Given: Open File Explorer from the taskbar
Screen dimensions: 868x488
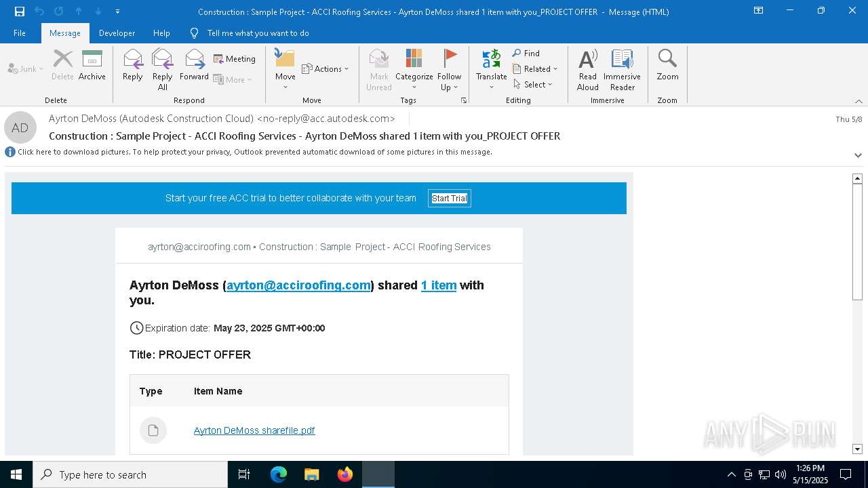Looking at the screenshot, I should 311,474.
